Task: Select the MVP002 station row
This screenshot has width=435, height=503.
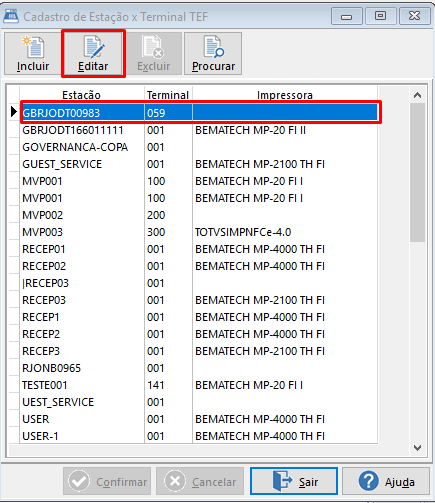Action: [x=199, y=215]
